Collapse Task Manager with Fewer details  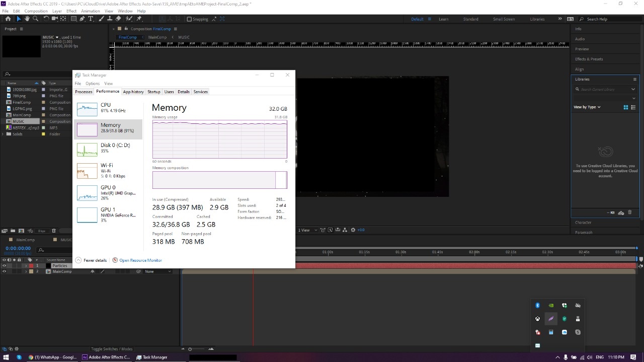[95, 260]
